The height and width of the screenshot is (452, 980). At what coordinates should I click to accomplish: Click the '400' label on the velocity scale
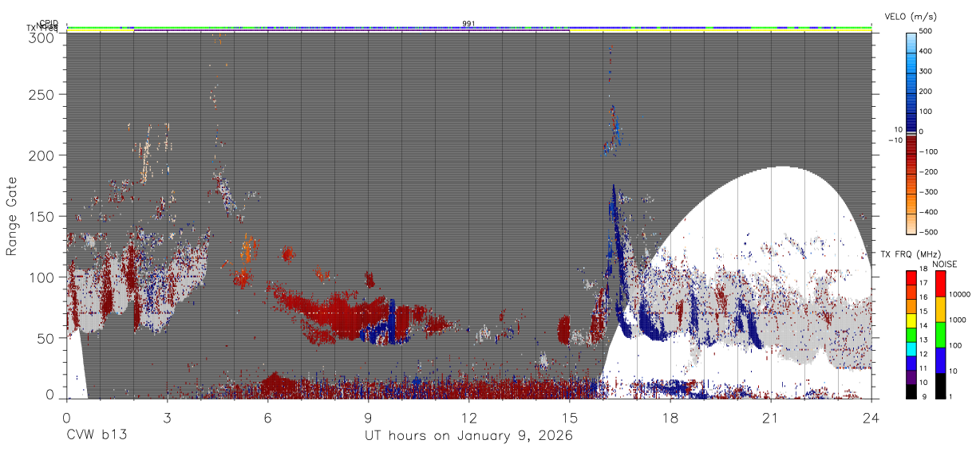coord(927,51)
